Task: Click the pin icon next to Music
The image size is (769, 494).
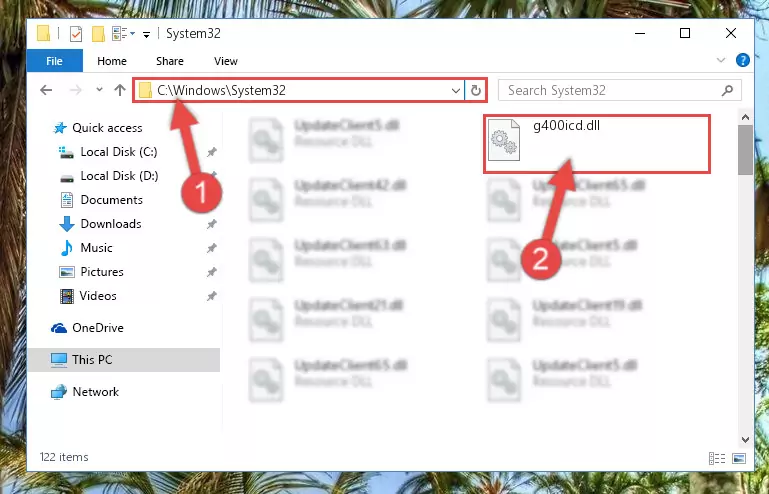Action: [x=211, y=248]
